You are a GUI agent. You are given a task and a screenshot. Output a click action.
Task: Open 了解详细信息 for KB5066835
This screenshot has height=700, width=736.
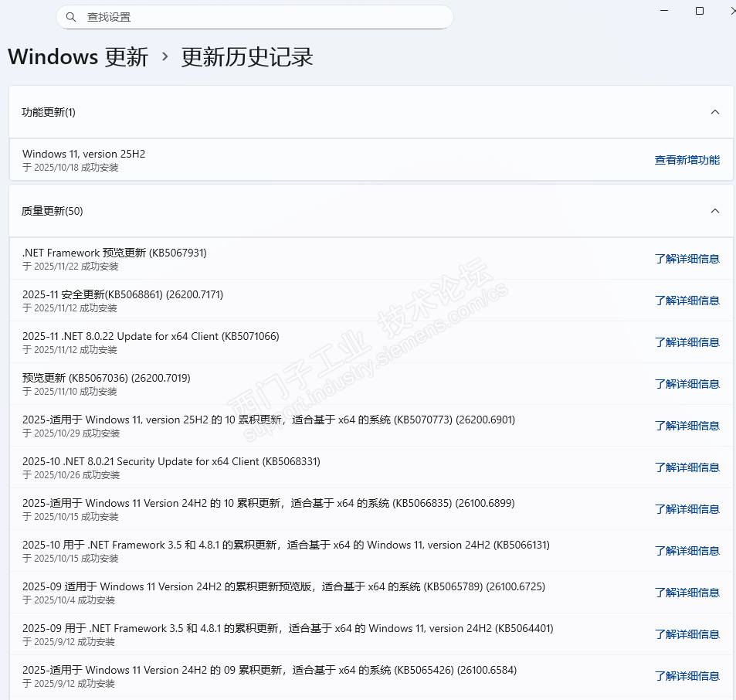click(687, 509)
